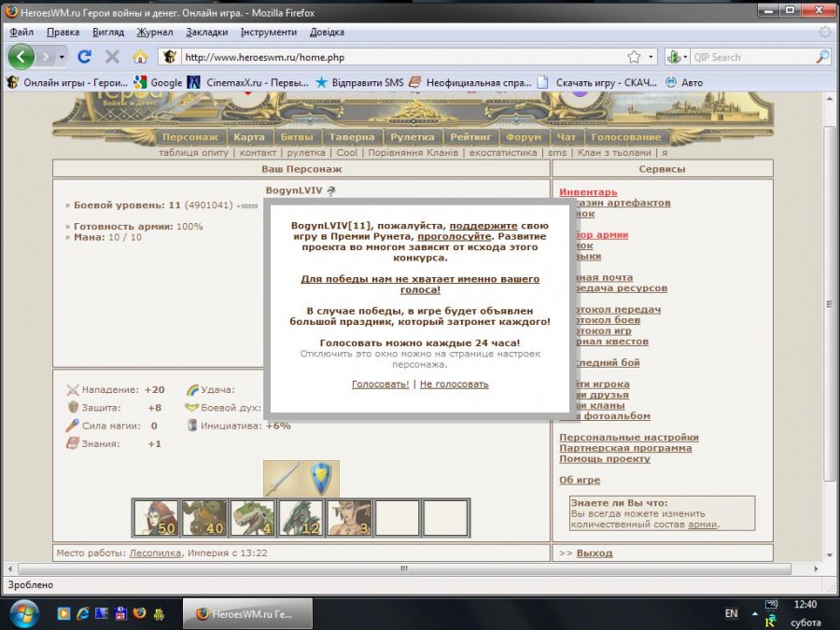
Task: Open the Інструменти menu
Action: pyautogui.click(x=269, y=32)
